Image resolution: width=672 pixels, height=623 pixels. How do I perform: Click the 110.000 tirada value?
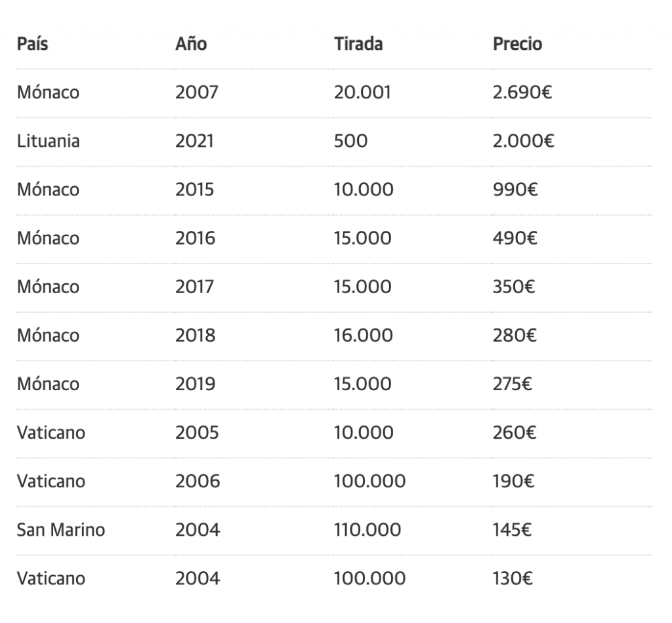point(367,530)
